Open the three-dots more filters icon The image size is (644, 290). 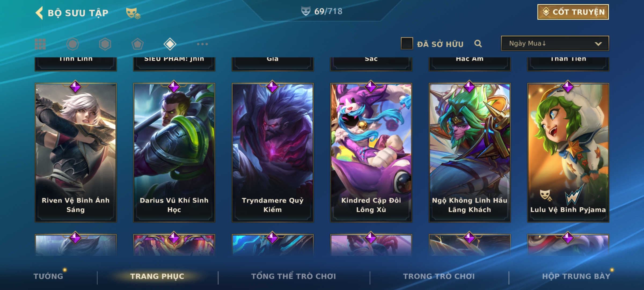click(202, 44)
